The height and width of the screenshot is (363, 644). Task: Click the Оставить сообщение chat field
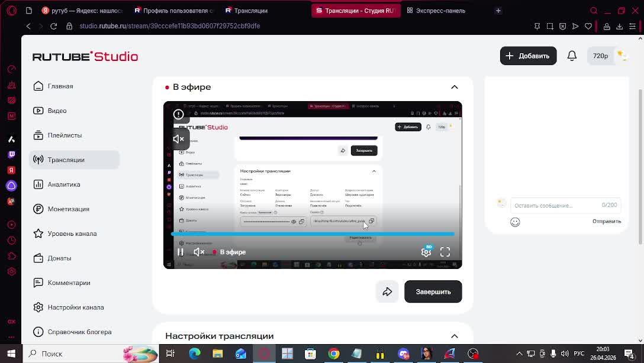[x=565, y=205]
